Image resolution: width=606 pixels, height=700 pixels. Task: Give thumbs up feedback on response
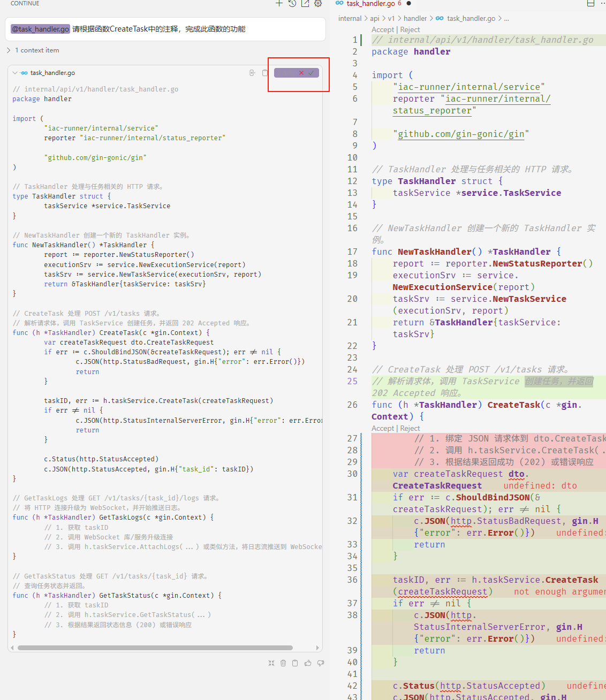pos(308,663)
